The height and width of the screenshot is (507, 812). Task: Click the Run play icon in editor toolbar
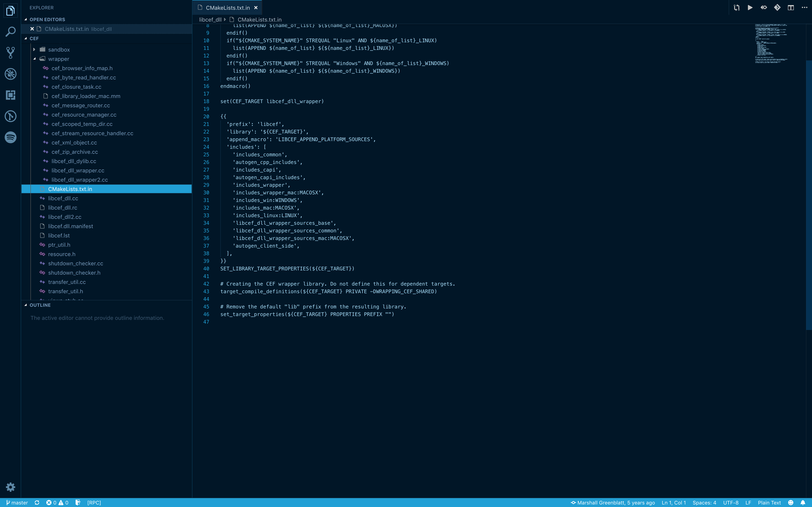coord(750,7)
